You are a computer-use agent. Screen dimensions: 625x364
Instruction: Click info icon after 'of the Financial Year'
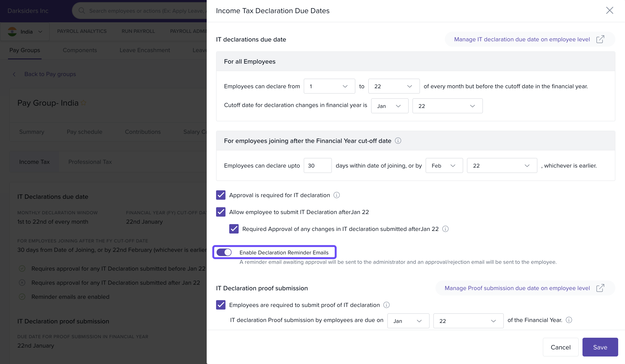tap(569, 320)
